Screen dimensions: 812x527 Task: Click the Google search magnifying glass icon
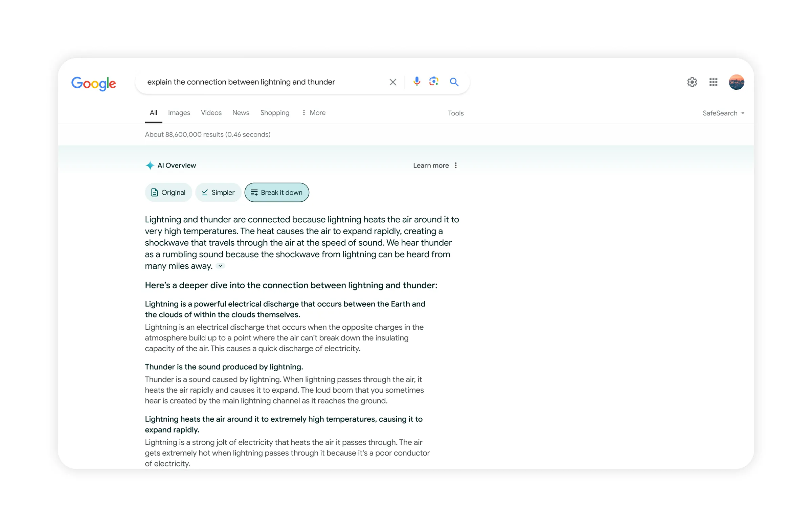(x=454, y=82)
